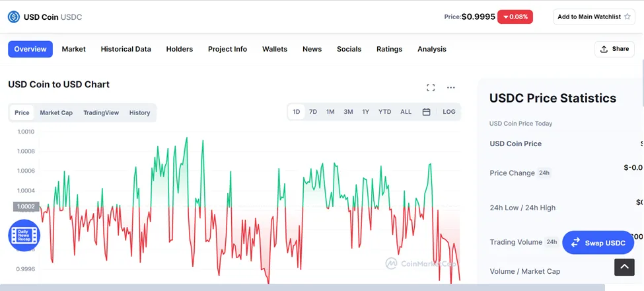Open the Wallets tab

(275, 49)
